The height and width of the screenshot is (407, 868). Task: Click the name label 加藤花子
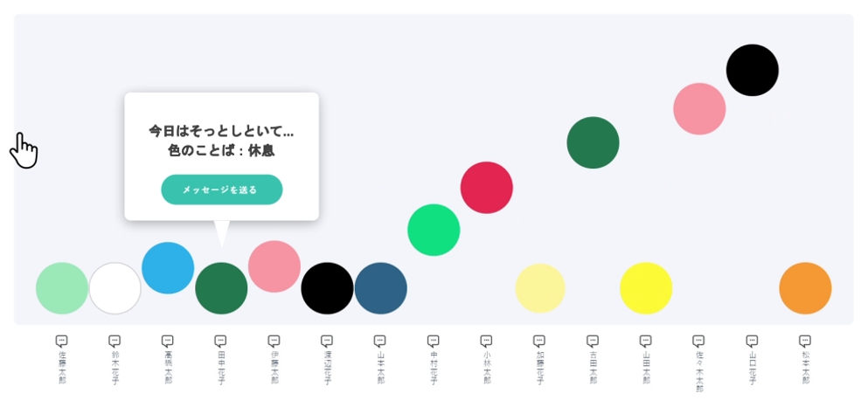[539, 367]
